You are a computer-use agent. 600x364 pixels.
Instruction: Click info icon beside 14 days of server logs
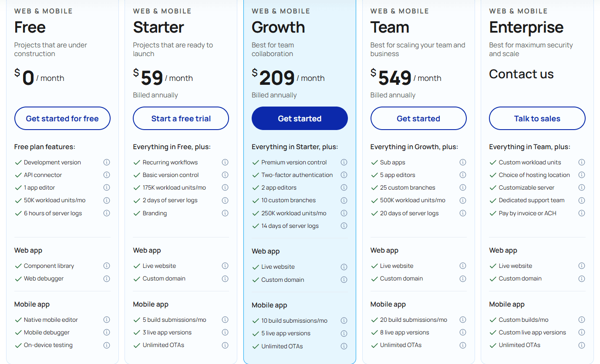(344, 226)
